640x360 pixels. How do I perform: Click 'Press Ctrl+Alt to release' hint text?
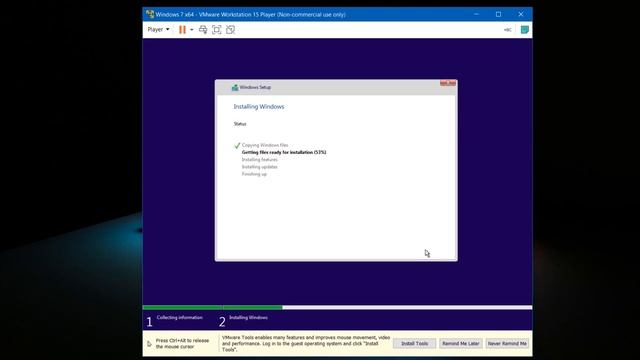tap(182, 344)
